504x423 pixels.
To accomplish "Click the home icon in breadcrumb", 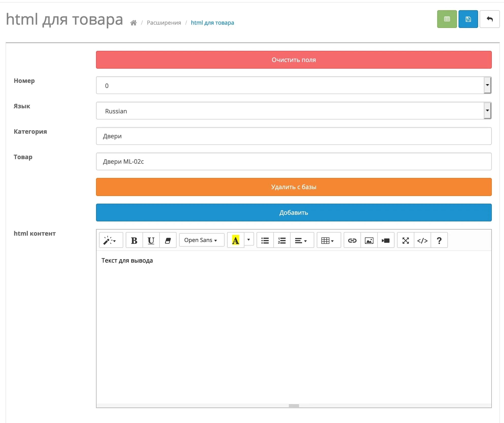I will pyautogui.click(x=133, y=23).
